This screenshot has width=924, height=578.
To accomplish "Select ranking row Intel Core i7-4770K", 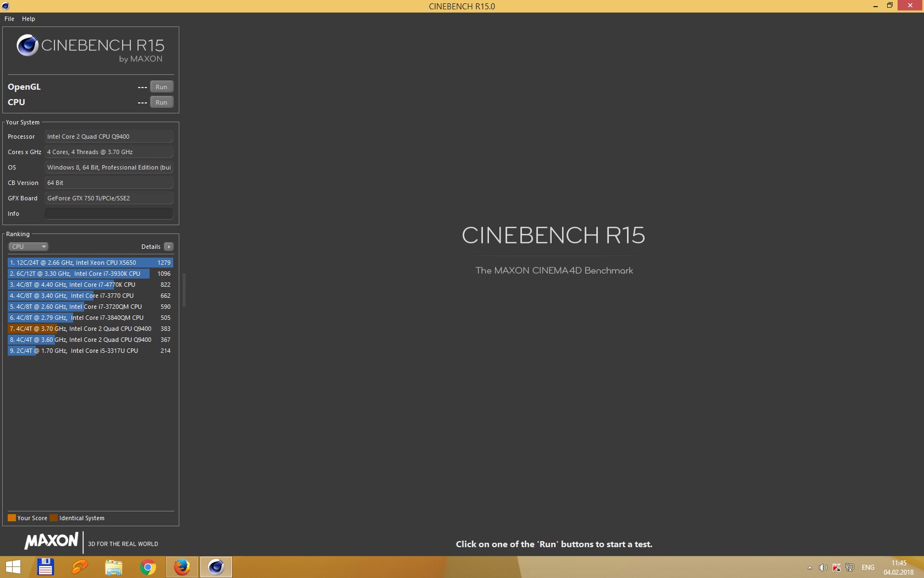I will (91, 285).
